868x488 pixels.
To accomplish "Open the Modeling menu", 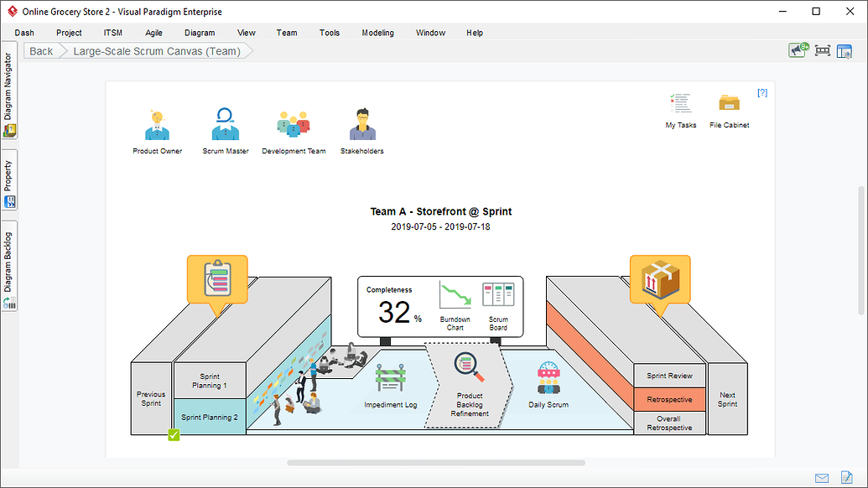I will pos(377,33).
